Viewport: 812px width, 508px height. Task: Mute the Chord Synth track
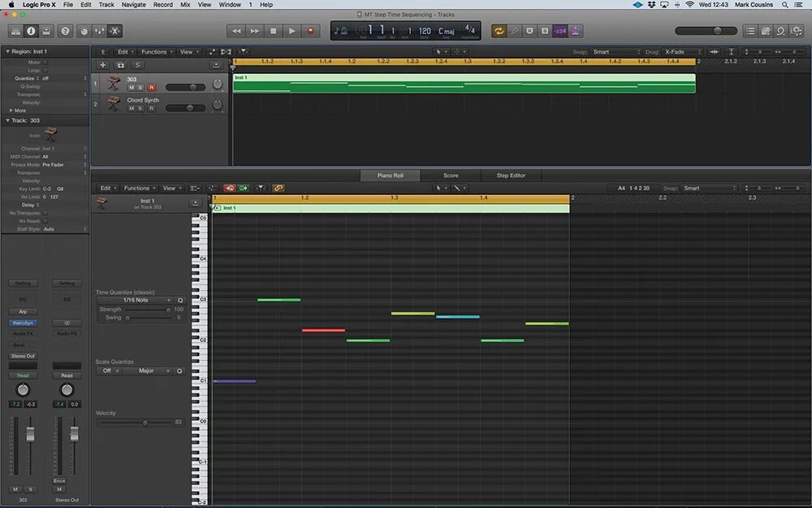132,108
